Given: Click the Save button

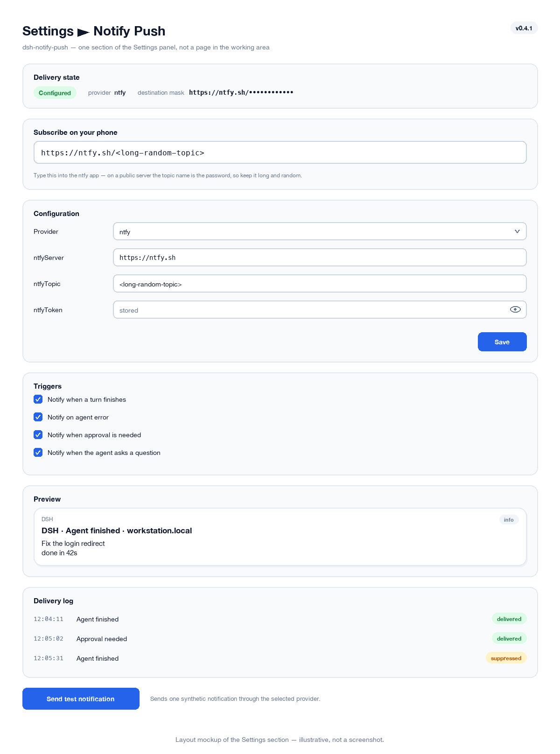Looking at the screenshot, I should point(502,342).
